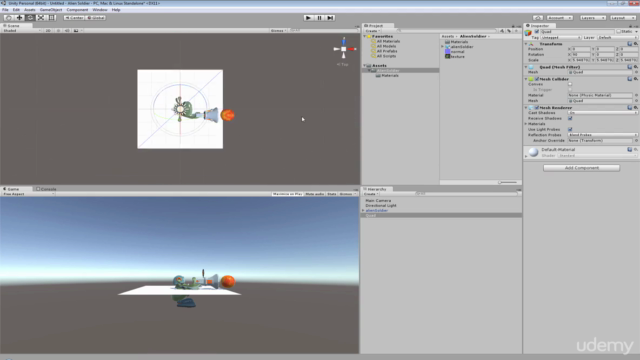Screen dimensions: 640x360
Task: Click the Step frame button
Action: tap(331, 18)
